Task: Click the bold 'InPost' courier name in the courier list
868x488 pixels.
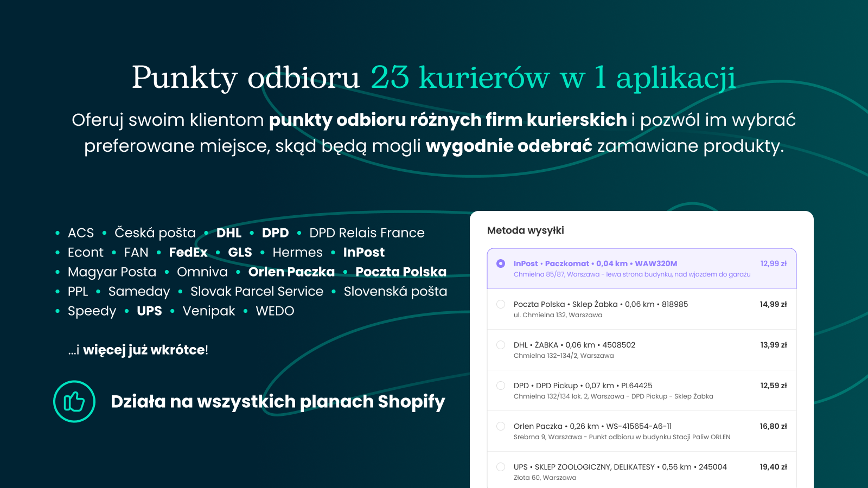Action: pyautogui.click(x=364, y=252)
